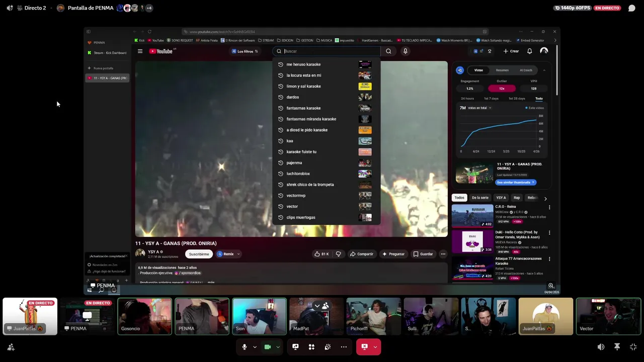644x362 pixels.
Task: Filter related videos by Rap chip
Action: point(517,198)
